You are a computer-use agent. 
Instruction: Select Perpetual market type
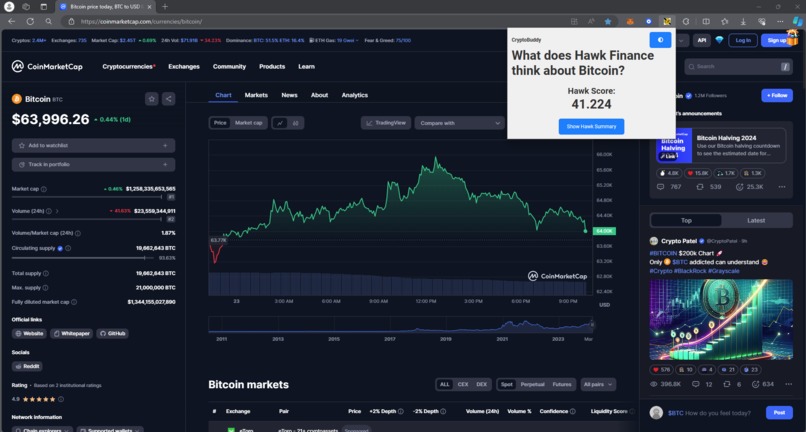(x=532, y=384)
